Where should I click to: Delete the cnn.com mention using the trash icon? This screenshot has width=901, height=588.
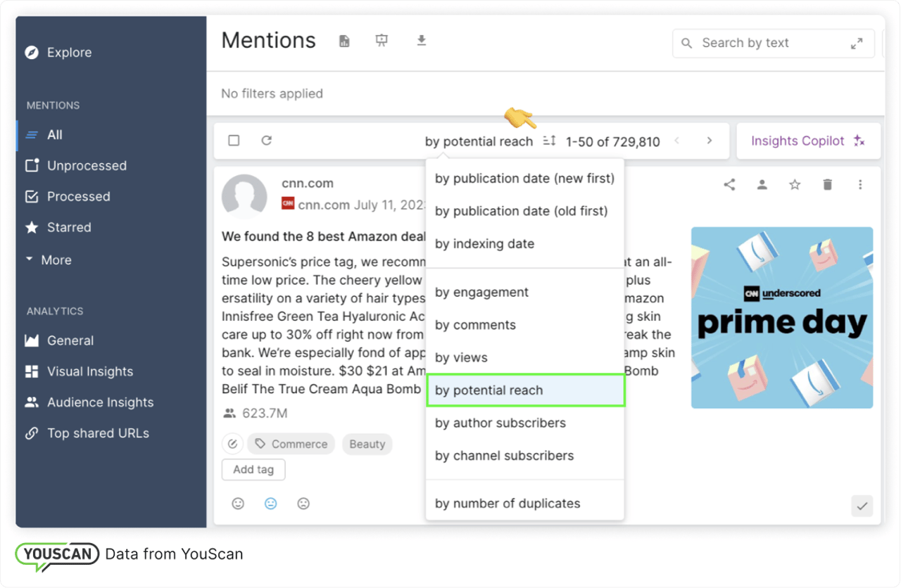click(x=827, y=184)
